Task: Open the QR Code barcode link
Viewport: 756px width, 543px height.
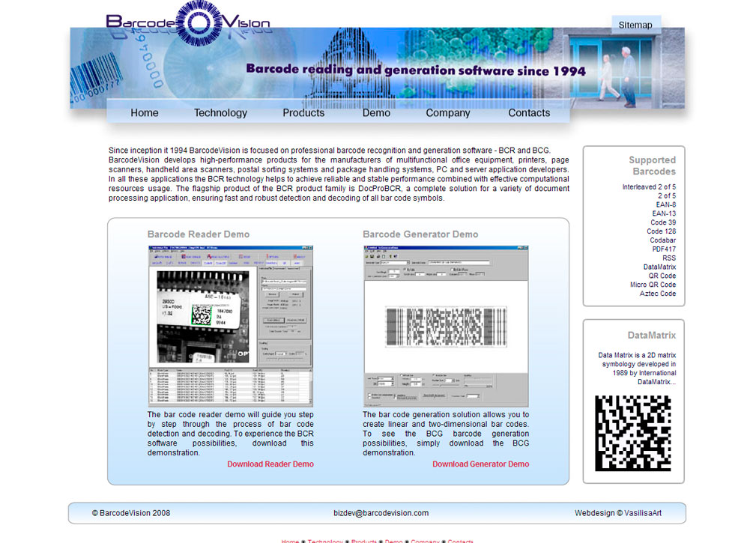Action: click(662, 276)
